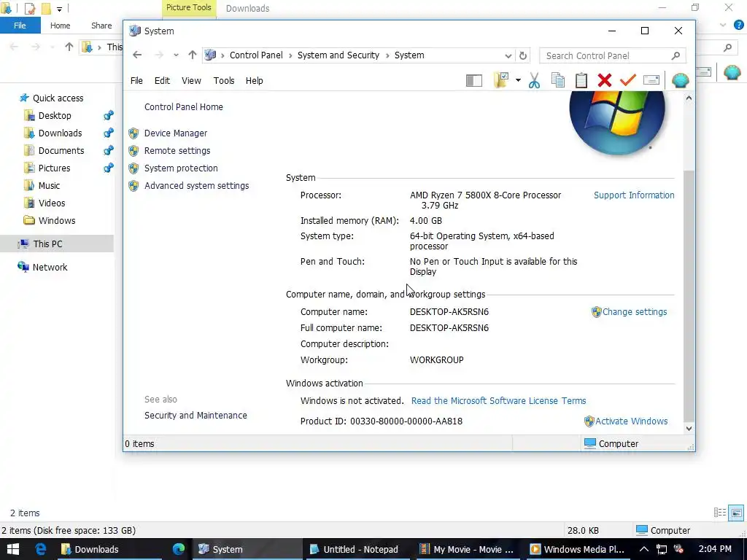747x560 pixels.
Task: Expand the dropdown arrow beside folder options icon
Action: 518,80
